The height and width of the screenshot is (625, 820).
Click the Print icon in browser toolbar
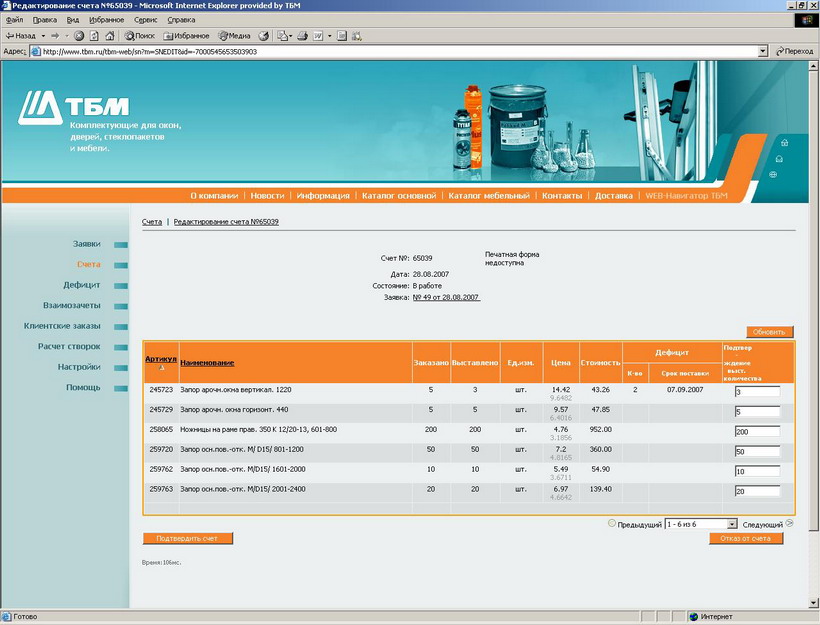pos(301,36)
